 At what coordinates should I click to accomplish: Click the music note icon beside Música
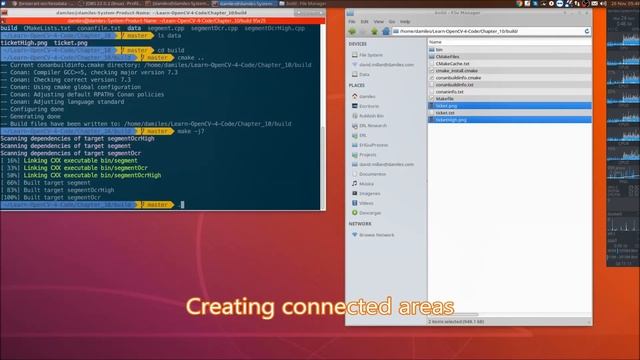(x=354, y=184)
